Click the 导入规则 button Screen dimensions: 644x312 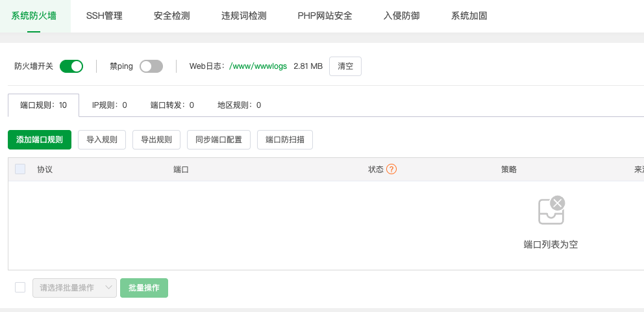coord(102,140)
